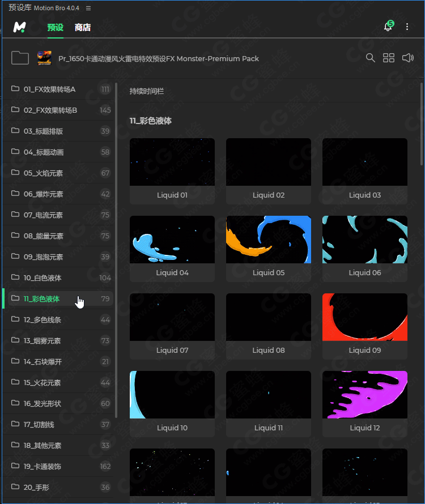Select the Liquid 04 blue splash thumbnail
Screen dimensions: 425x504
point(172,240)
